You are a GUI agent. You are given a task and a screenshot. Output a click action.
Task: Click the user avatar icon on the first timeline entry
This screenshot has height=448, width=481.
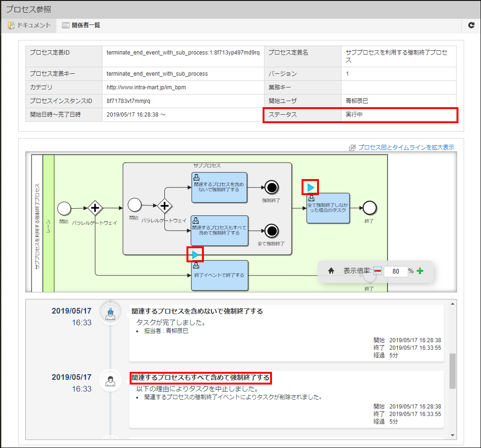(x=110, y=313)
